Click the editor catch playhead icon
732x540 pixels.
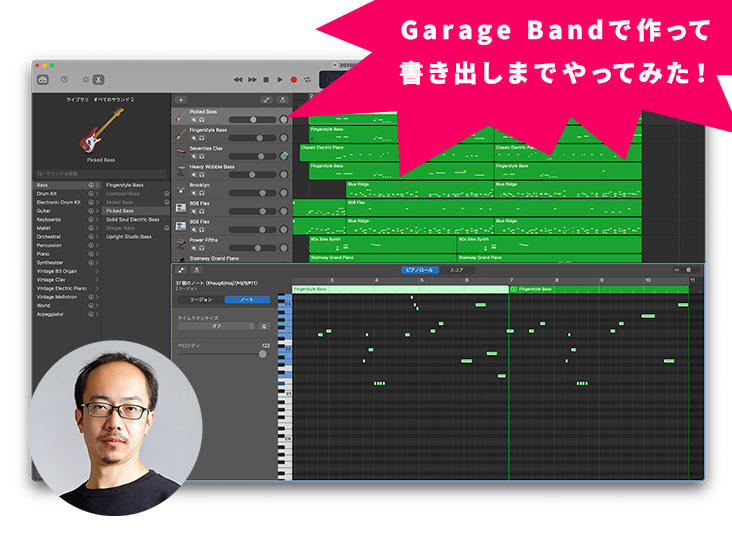point(197,270)
